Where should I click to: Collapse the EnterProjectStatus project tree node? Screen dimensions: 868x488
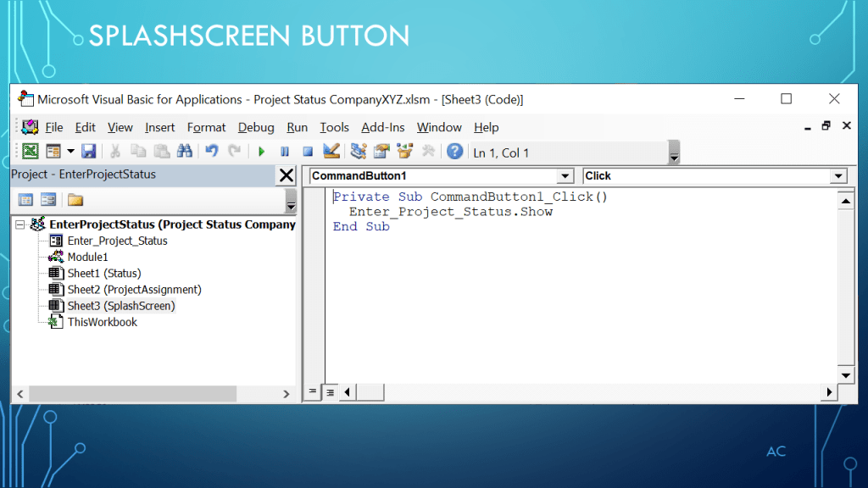tap(20, 225)
